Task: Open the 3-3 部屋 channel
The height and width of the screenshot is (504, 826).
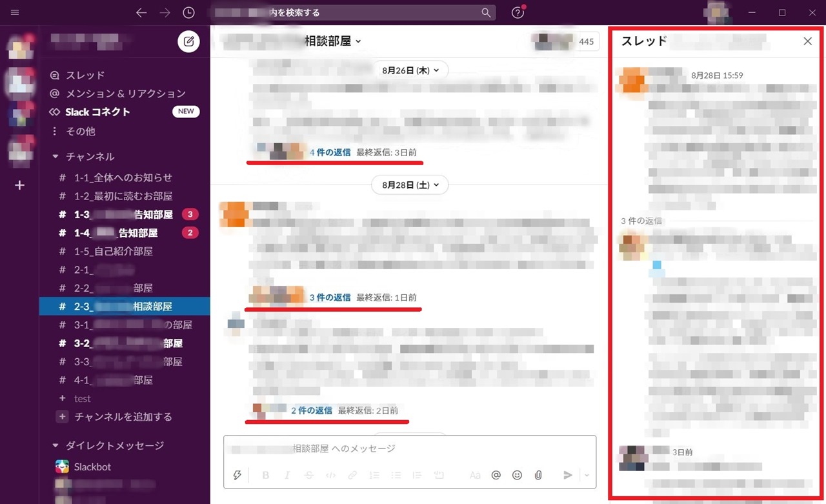Action: coord(125,361)
